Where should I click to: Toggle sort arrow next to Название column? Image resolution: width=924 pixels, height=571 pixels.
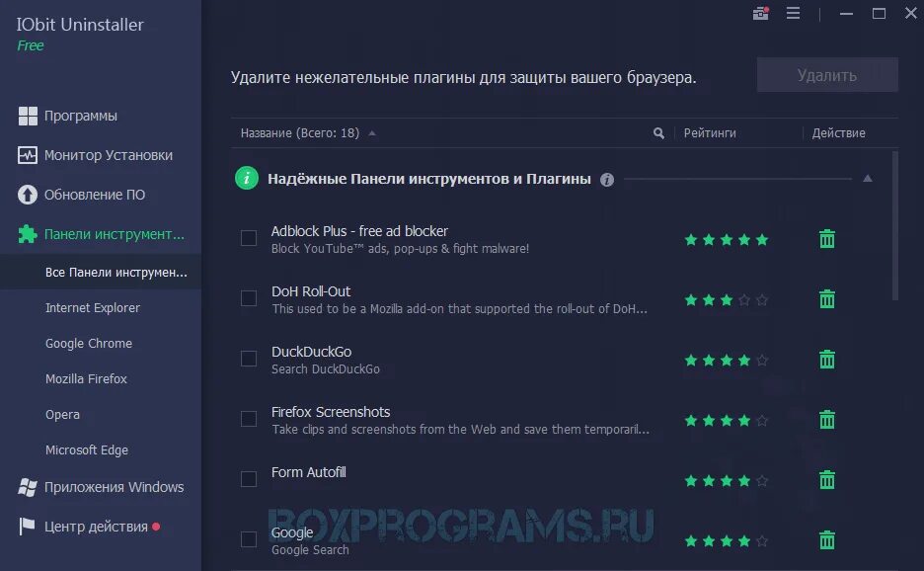[x=372, y=133]
